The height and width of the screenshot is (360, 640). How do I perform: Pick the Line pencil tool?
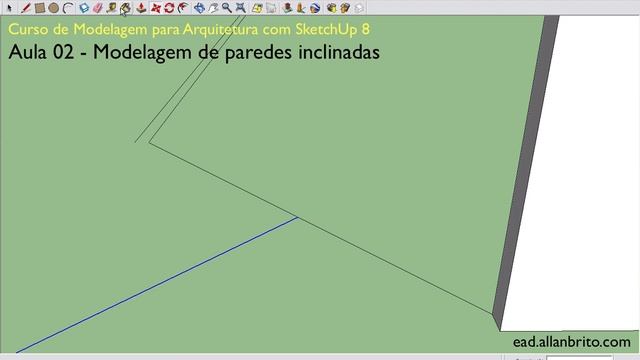pyautogui.click(x=25, y=8)
